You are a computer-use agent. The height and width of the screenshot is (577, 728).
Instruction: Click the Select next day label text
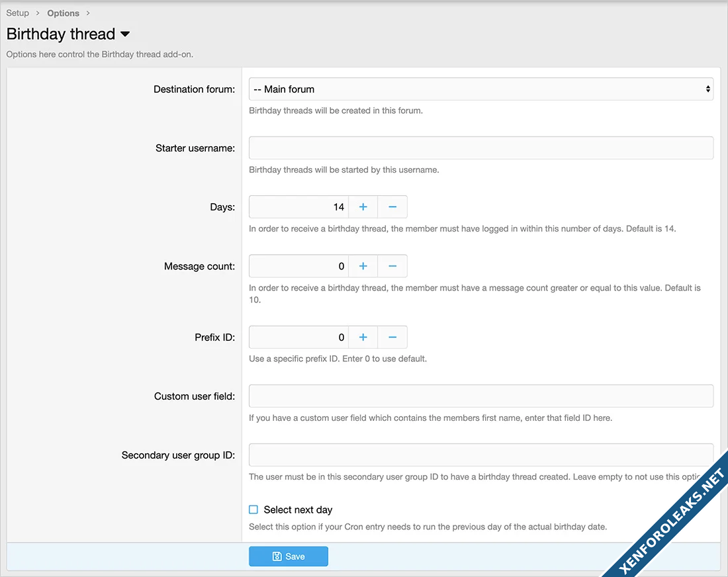point(298,510)
